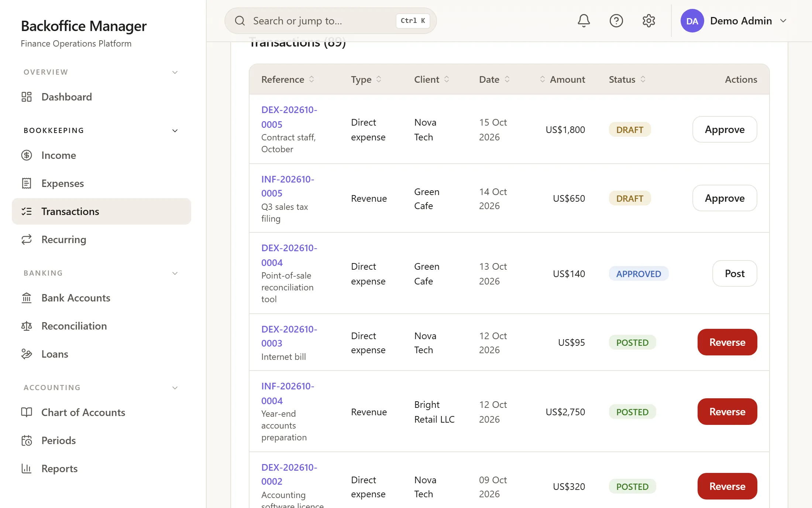
Task: Click the Loans hand-coins icon
Action: (27, 354)
